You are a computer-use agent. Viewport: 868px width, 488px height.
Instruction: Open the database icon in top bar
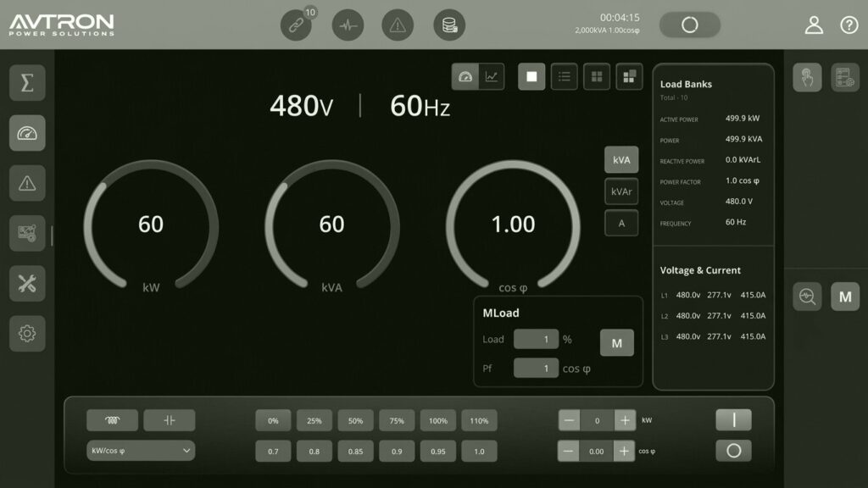[x=449, y=25]
